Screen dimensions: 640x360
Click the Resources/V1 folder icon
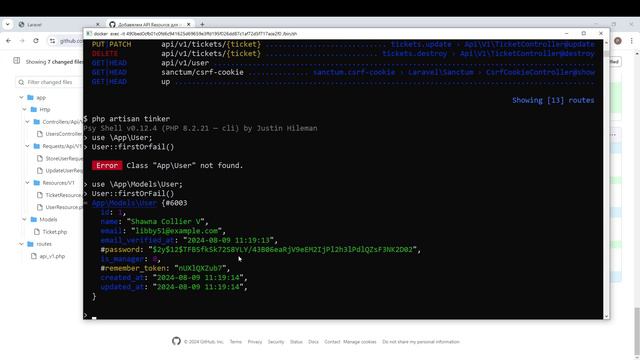(x=37, y=183)
